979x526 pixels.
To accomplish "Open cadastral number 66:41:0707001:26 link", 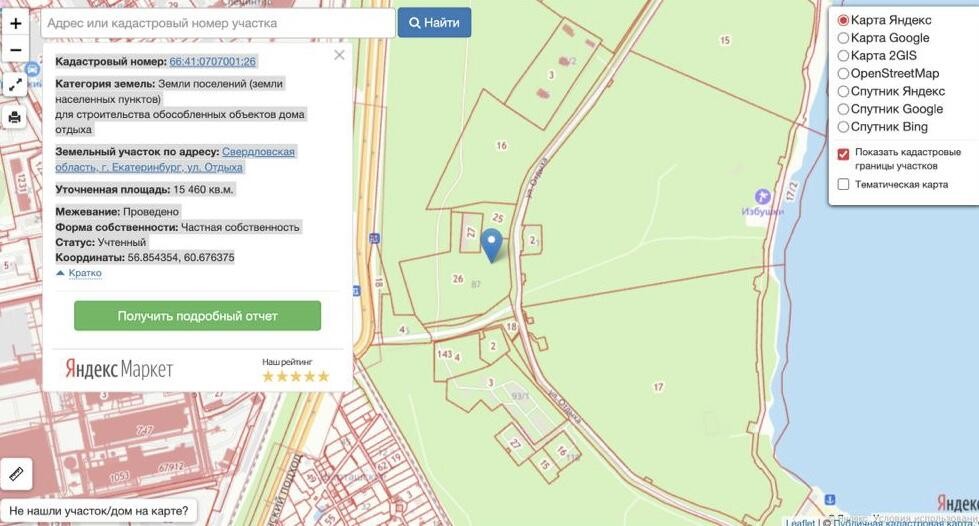I will pyautogui.click(x=212, y=61).
